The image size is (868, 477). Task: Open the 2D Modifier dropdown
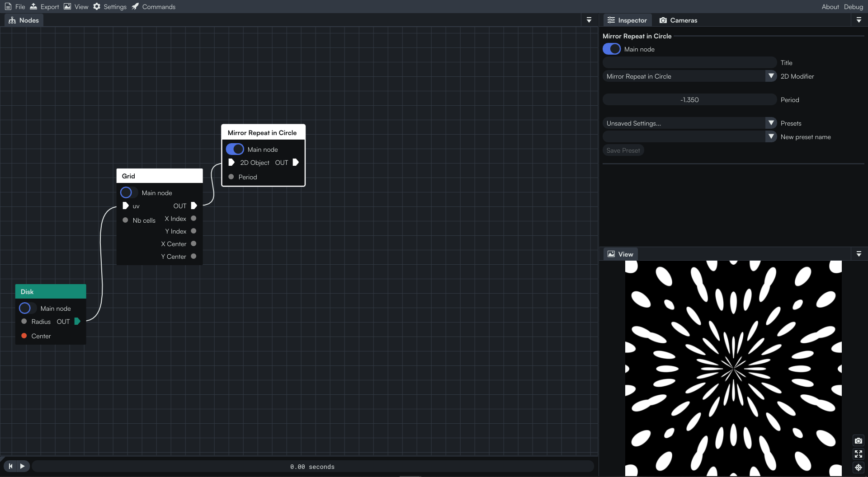click(771, 76)
